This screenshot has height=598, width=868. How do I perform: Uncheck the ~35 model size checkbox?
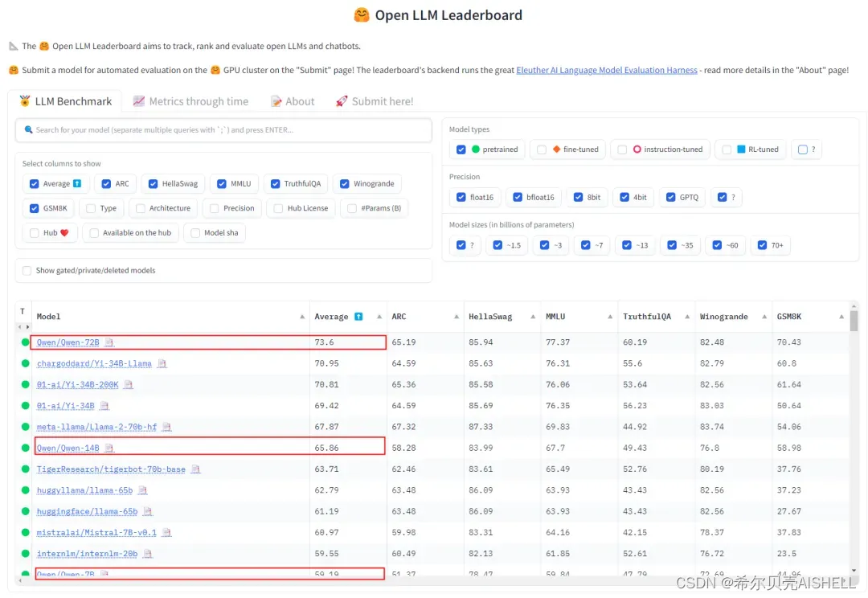672,245
